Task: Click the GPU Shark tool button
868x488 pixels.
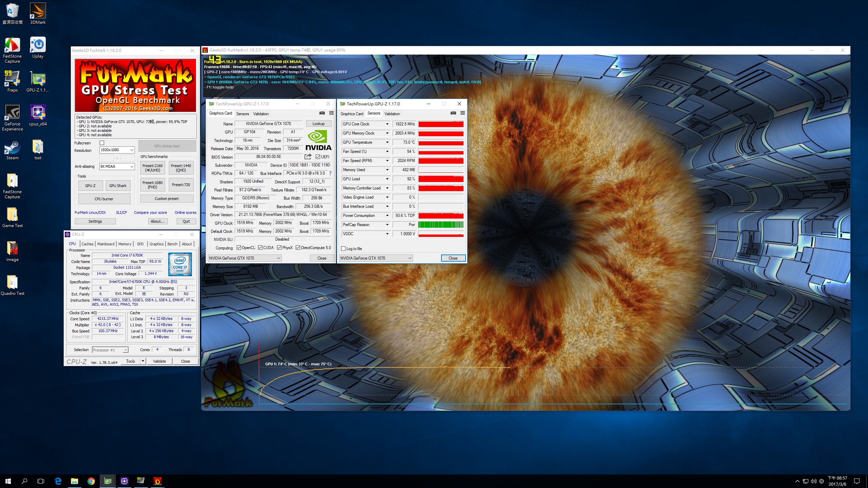Action: [118, 186]
